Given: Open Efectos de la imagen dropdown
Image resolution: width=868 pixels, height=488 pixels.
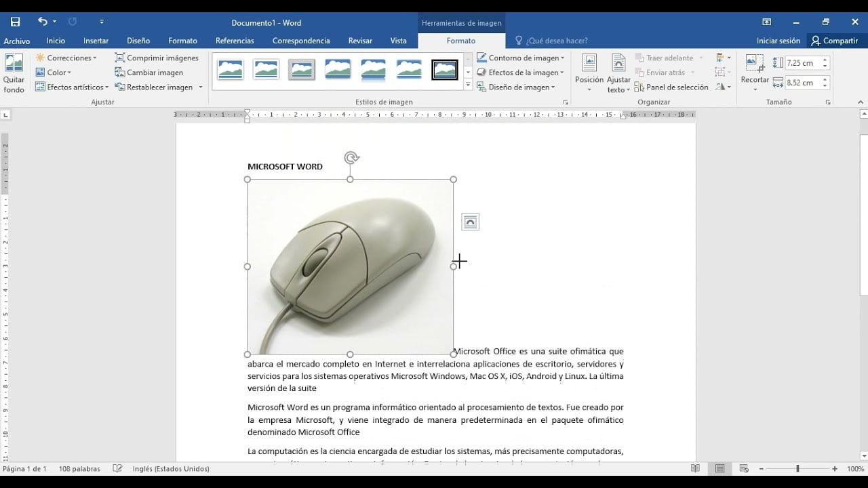Looking at the screenshot, I should click(x=520, y=73).
